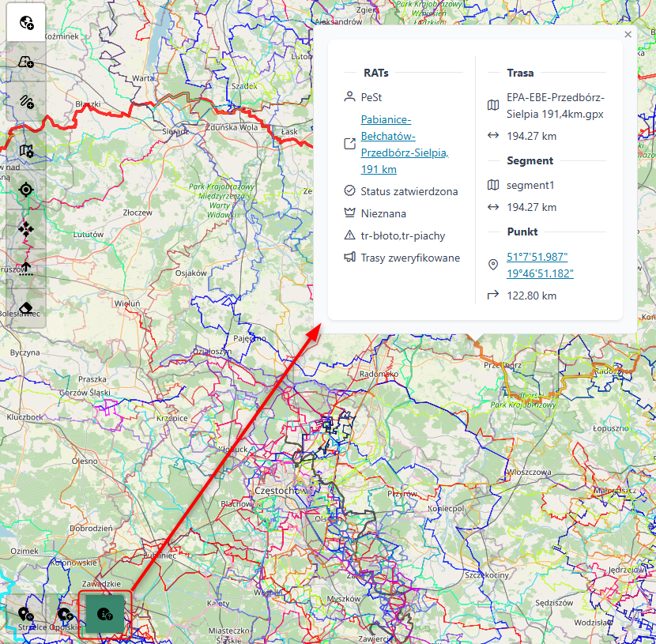The image size is (656, 644).
Task: Toggle the green route info query button
Action: [104, 614]
